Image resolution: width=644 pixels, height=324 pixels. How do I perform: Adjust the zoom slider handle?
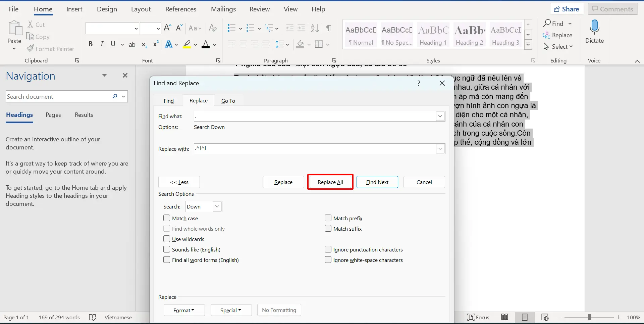(x=589, y=317)
